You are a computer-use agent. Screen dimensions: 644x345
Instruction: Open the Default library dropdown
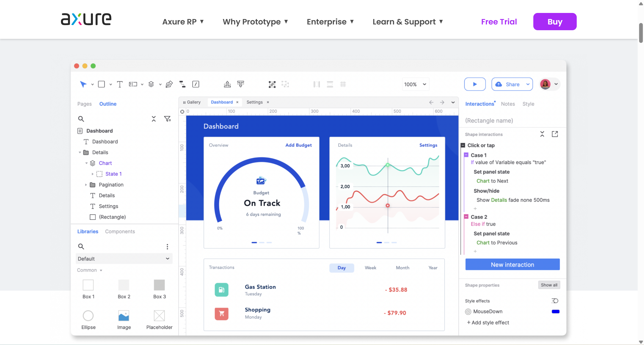tap(124, 259)
